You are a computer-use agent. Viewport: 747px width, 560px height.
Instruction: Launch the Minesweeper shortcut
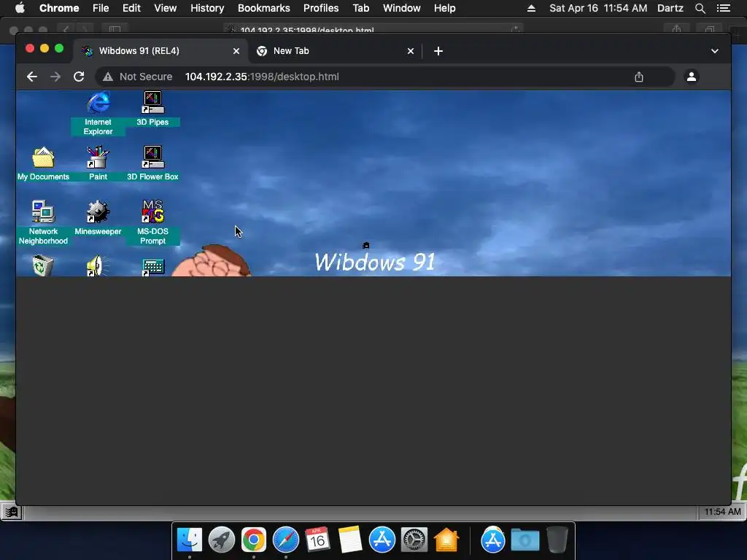pyautogui.click(x=98, y=217)
